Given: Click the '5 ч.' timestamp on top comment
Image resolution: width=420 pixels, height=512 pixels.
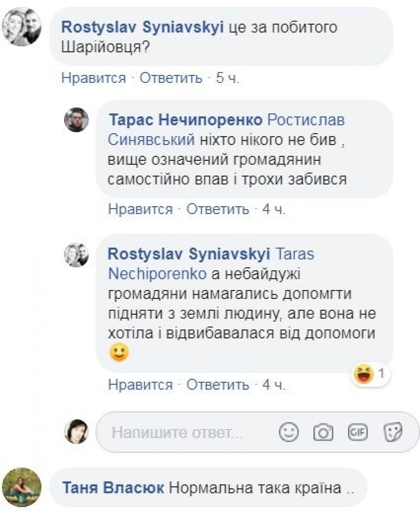Looking at the screenshot, I should point(227,78).
